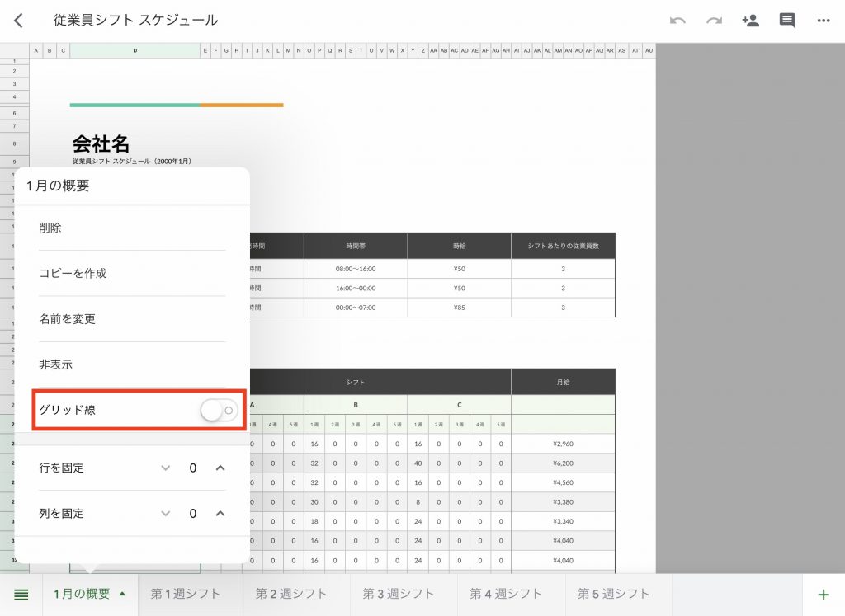Toggle the グリッド線 switch
The image size is (845, 616).
(x=219, y=410)
